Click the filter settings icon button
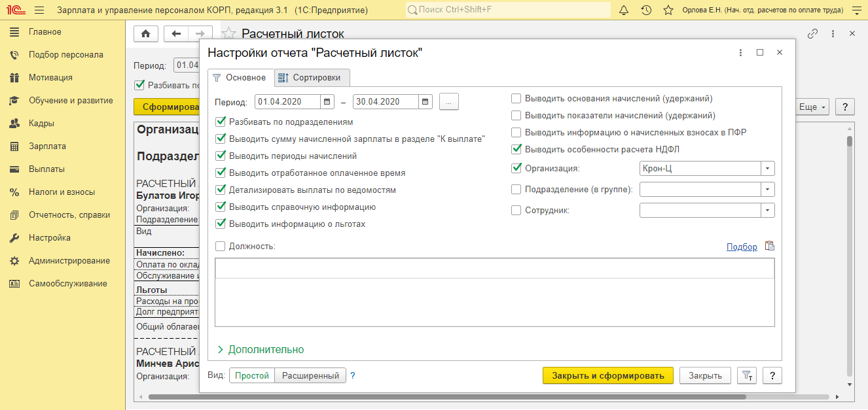This screenshot has width=868, height=410. pyautogui.click(x=746, y=375)
